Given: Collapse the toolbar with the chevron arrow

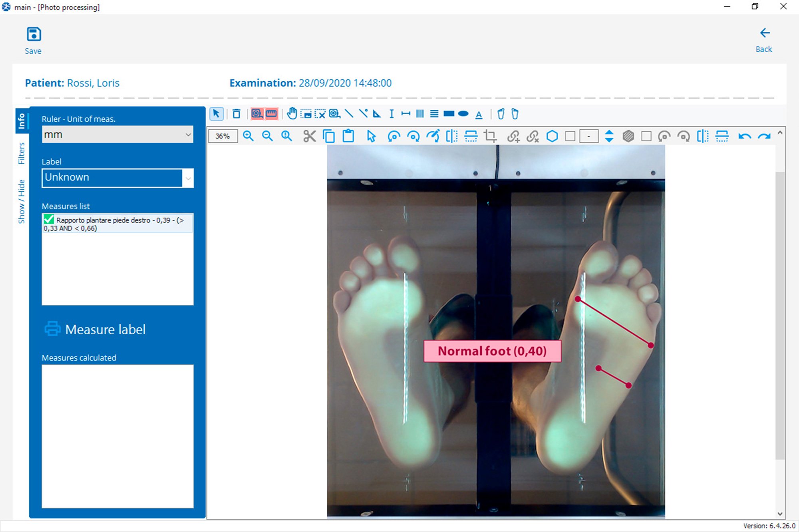Looking at the screenshot, I should tap(779, 133).
